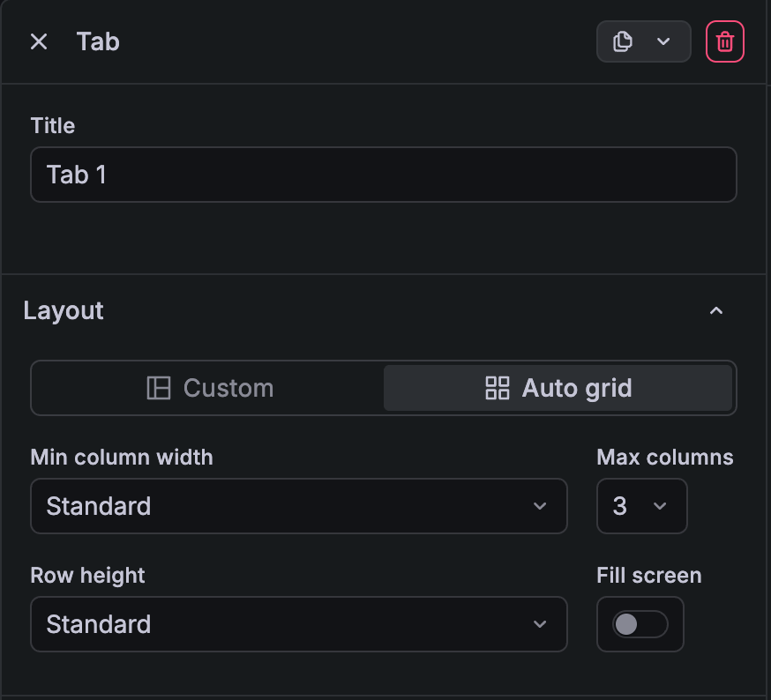Click the chevron in Max columns box
This screenshot has height=700, width=771.
(660, 506)
